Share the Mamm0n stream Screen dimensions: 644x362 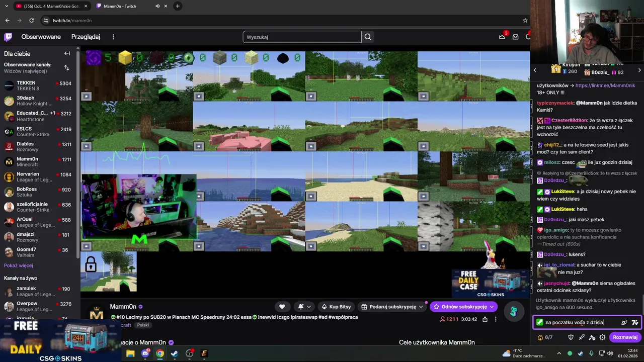click(x=485, y=319)
